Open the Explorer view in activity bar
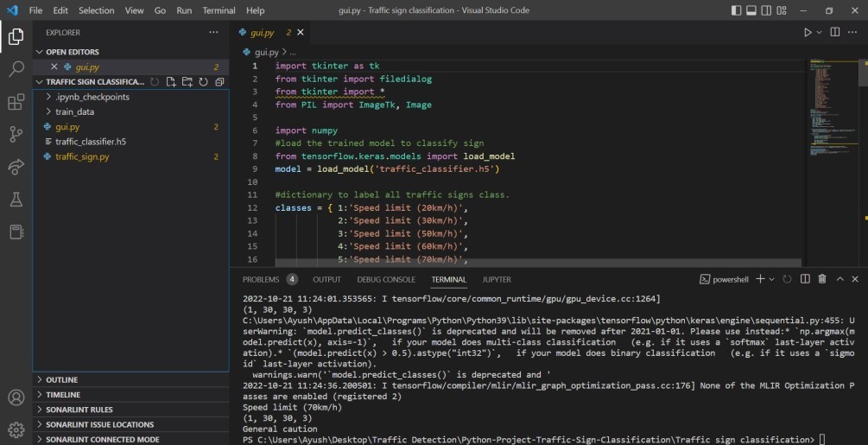The image size is (868, 445). point(16,36)
